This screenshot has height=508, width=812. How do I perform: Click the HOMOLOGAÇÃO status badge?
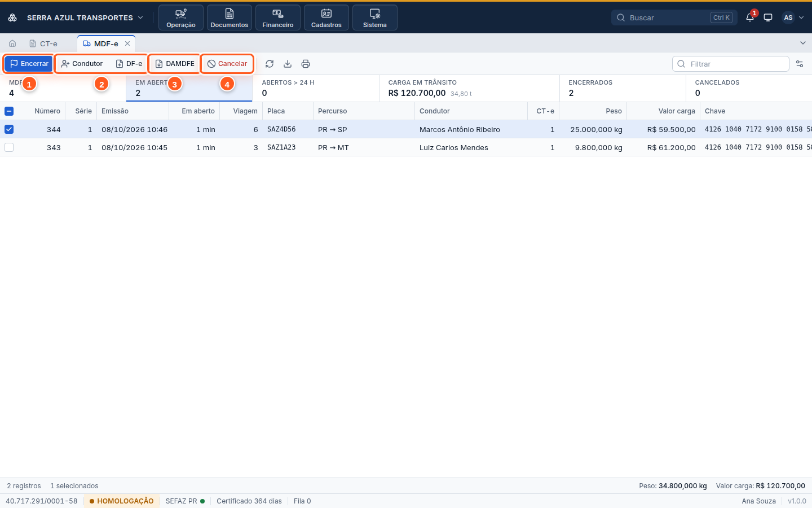121,501
